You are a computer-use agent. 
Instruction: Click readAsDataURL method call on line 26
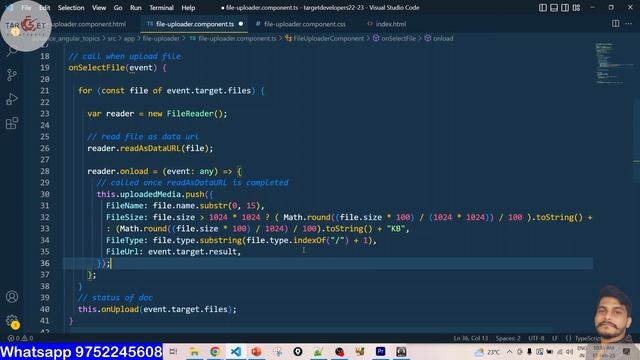tap(150, 148)
